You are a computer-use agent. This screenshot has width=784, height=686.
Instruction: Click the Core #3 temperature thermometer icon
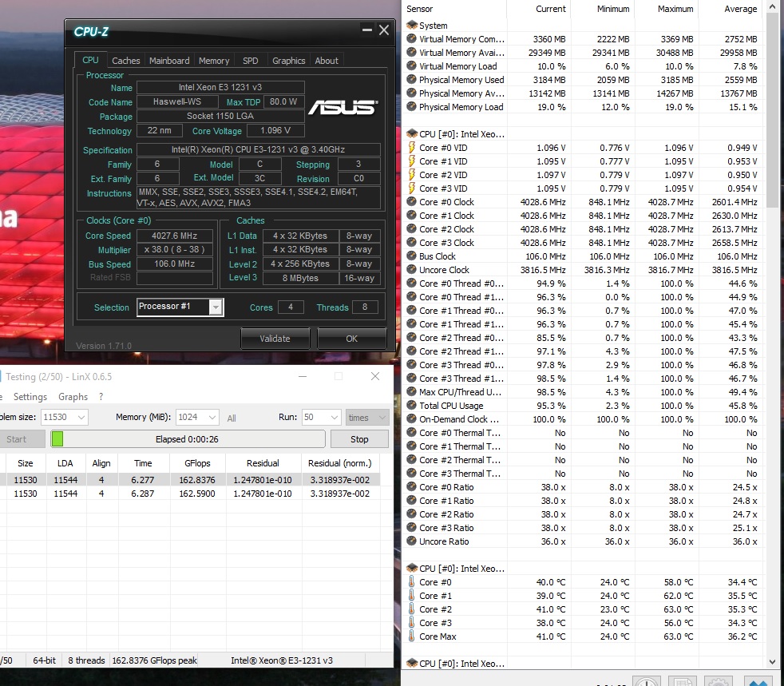click(x=411, y=622)
